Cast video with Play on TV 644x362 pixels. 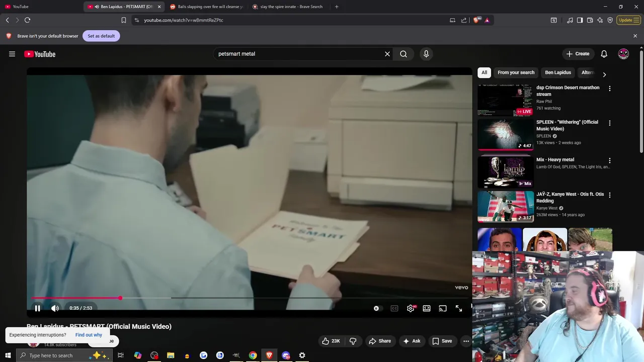click(x=443, y=308)
